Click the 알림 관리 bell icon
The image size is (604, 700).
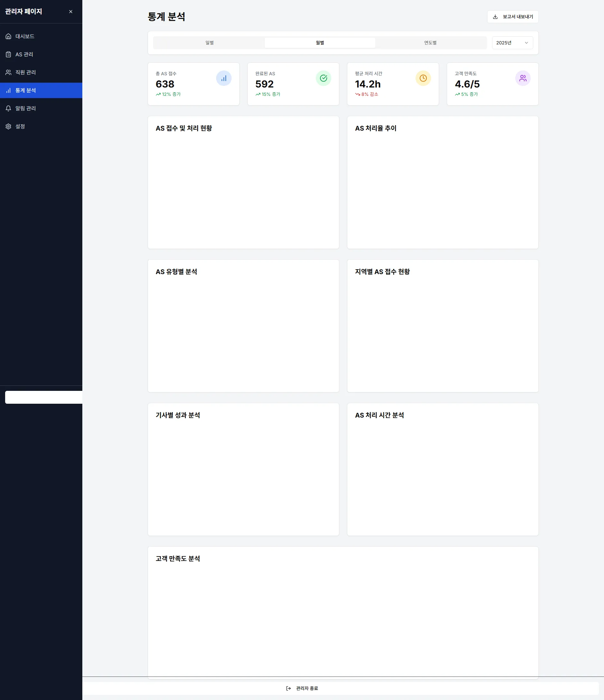pos(8,108)
